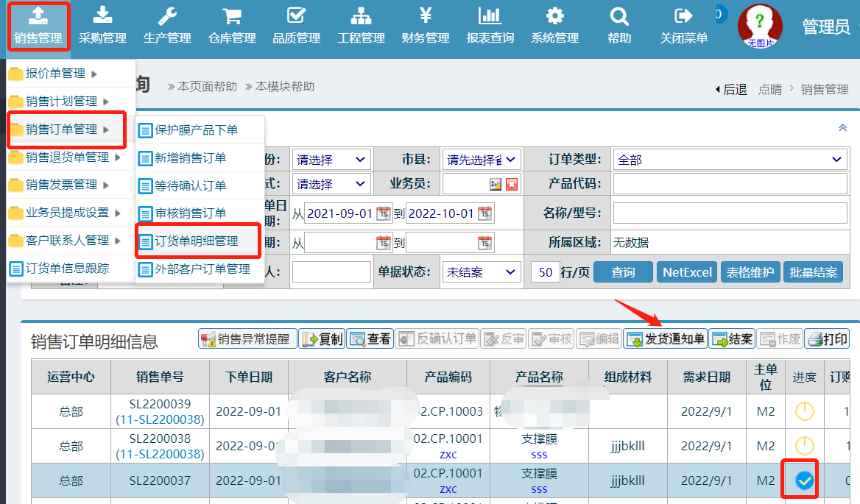Select the blue checkmark in SL2200037 row
Screen dimensions: 860x504
pos(804,480)
